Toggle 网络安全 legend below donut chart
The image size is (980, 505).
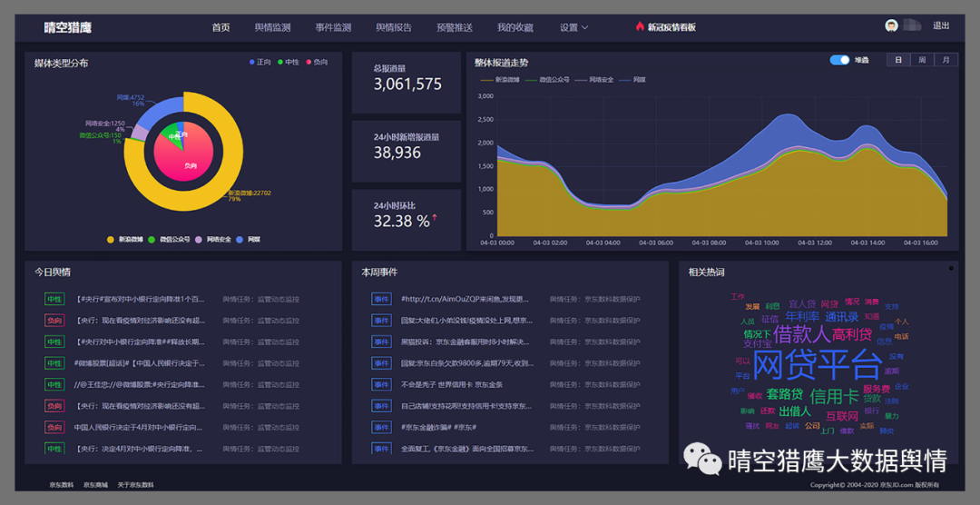pos(212,239)
